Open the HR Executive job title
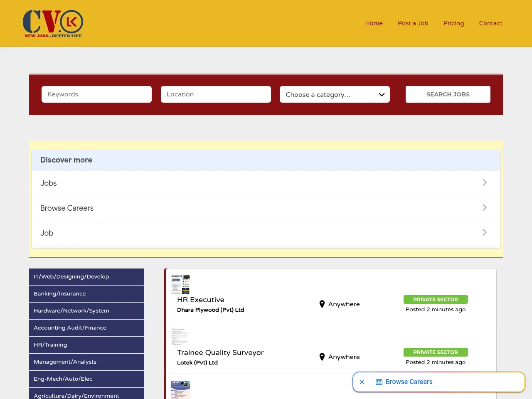The image size is (532, 399). point(201,300)
